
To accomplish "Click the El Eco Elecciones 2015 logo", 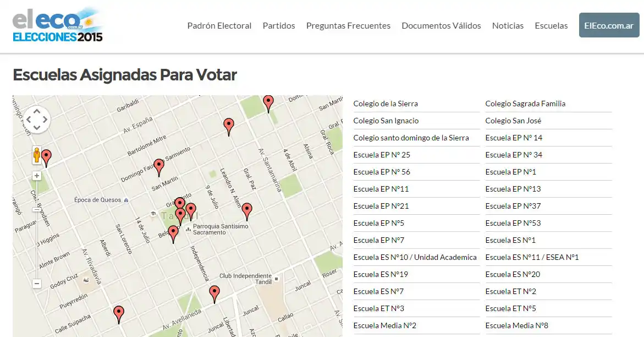I will click(58, 25).
